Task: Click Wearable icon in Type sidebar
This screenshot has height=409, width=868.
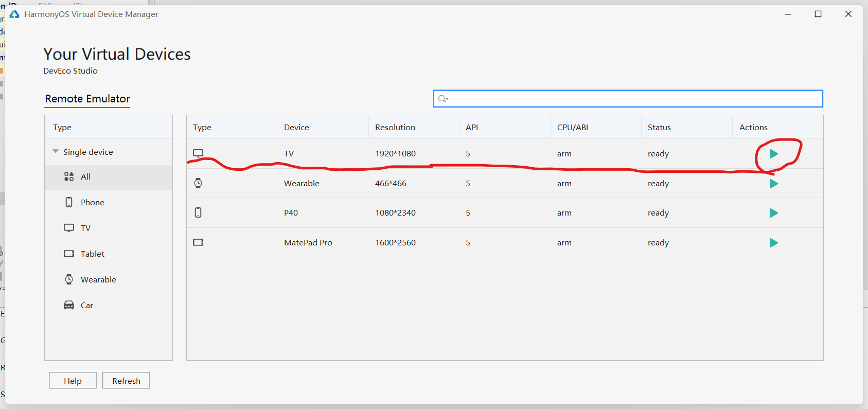Action: point(69,279)
